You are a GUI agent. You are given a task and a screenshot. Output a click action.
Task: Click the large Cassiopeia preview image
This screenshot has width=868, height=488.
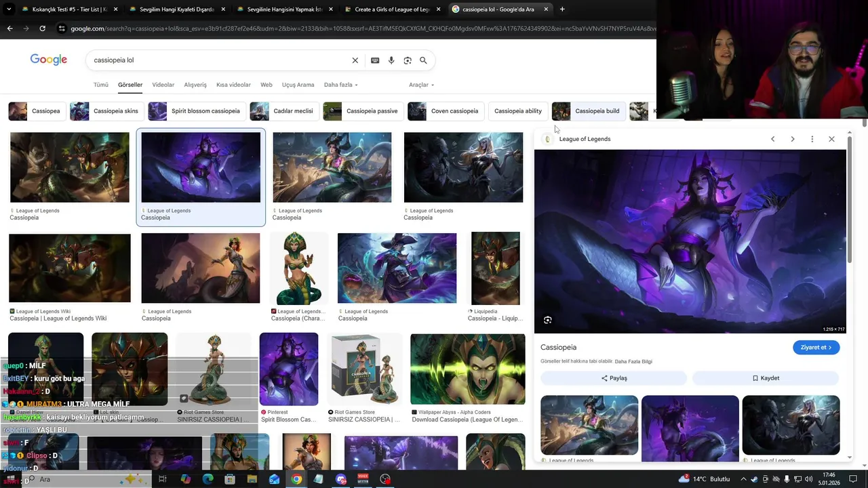690,241
